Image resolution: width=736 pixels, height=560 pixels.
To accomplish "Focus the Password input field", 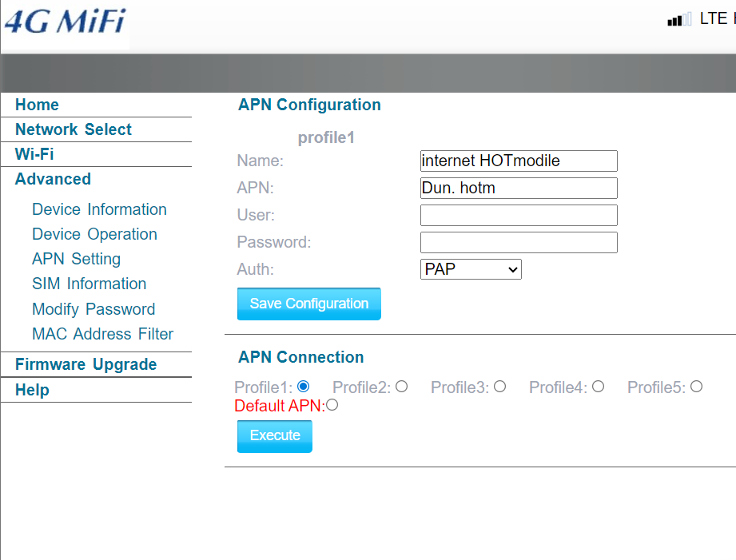I will (x=519, y=242).
